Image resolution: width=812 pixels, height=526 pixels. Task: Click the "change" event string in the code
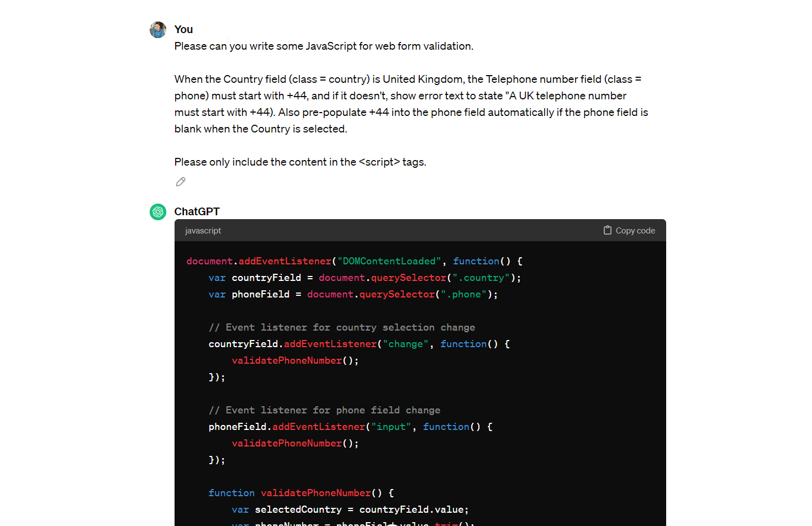click(405, 344)
